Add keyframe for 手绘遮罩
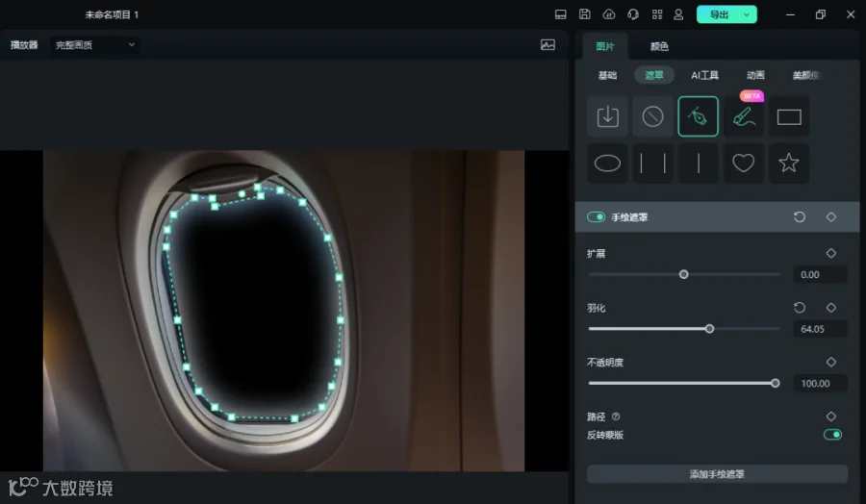The image size is (866, 504). 831,217
